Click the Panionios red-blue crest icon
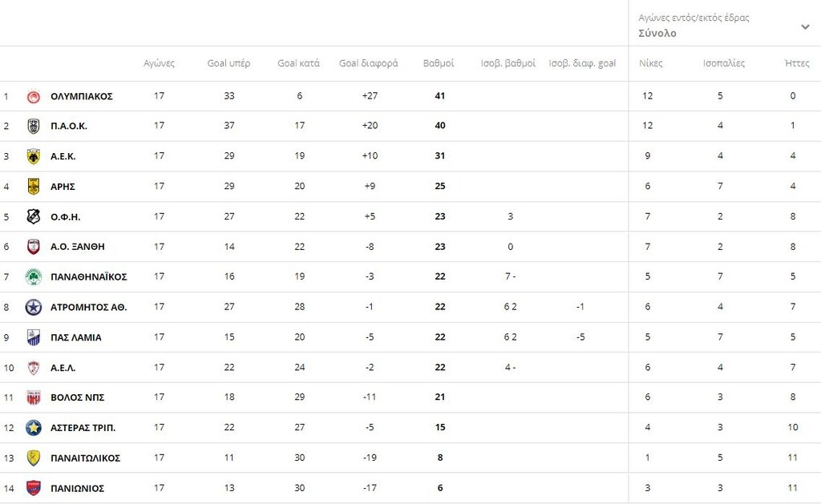 tap(34, 488)
